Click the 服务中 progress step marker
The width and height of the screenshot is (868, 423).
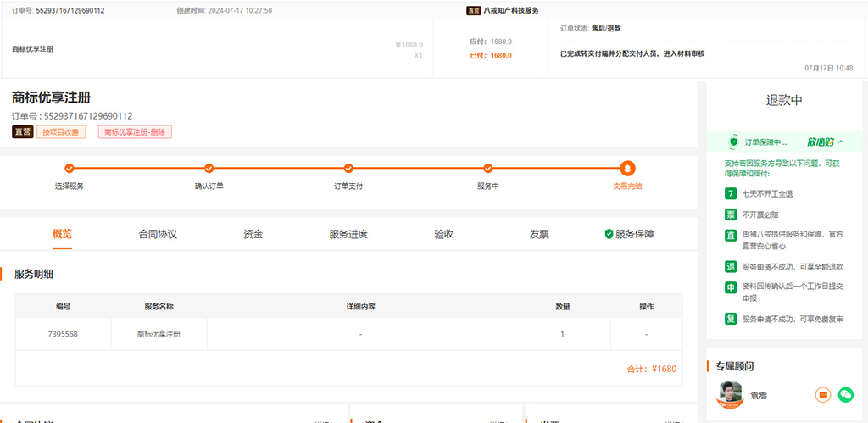click(x=488, y=168)
